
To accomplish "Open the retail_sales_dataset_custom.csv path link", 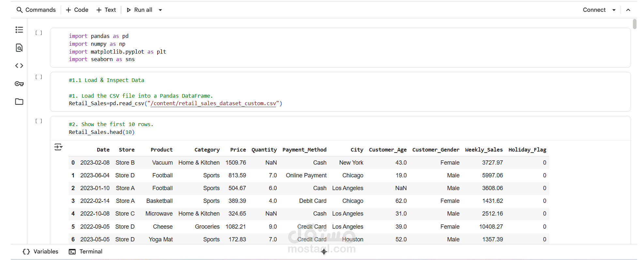I will (x=213, y=104).
